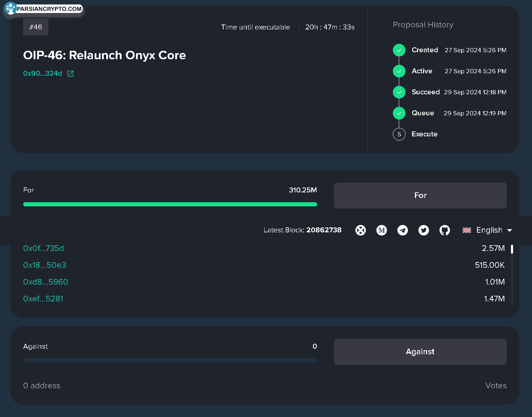Click the green check icon next to Queue

coord(399,113)
